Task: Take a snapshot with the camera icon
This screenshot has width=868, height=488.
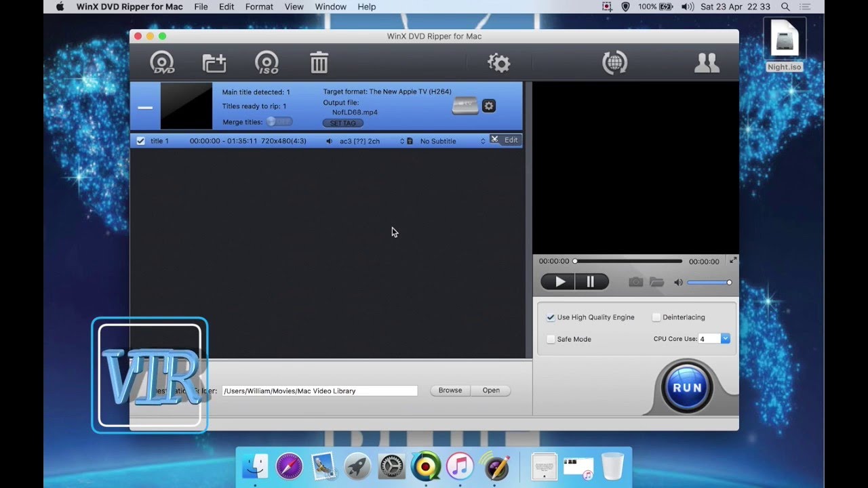Action: coord(635,282)
